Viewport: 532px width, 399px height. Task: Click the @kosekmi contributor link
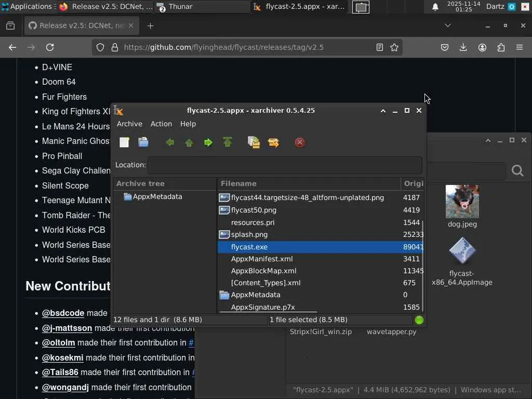pyautogui.click(x=62, y=357)
